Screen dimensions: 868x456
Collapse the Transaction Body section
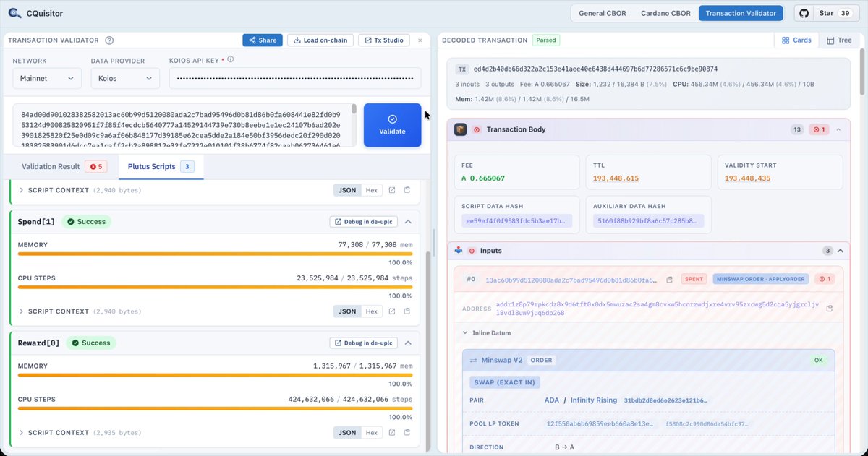tap(838, 129)
